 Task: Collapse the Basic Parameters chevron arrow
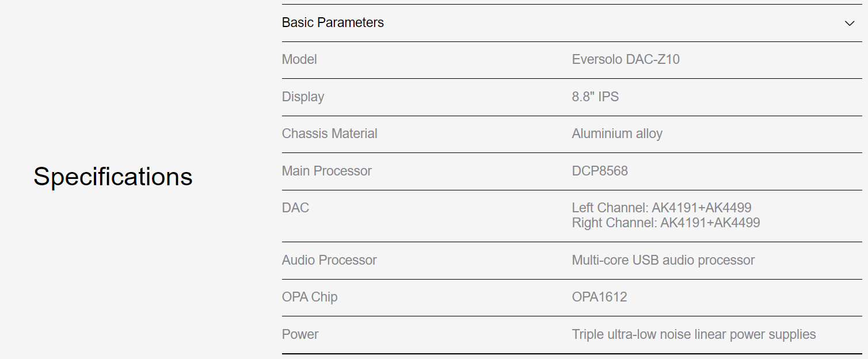pyautogui.click(x=850, y=24)
